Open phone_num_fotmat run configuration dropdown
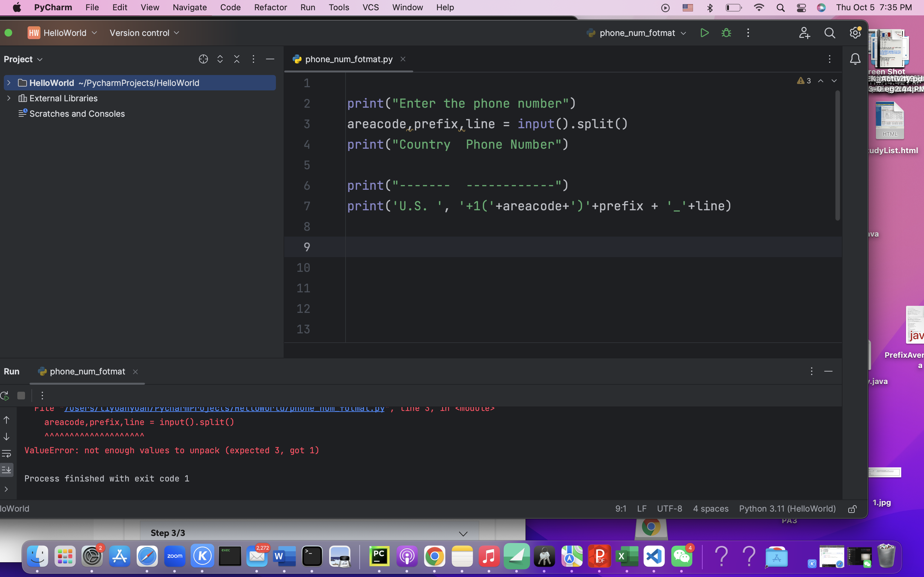Image resolution: width=924 pixels, height=577 pixels. (637, 33)
